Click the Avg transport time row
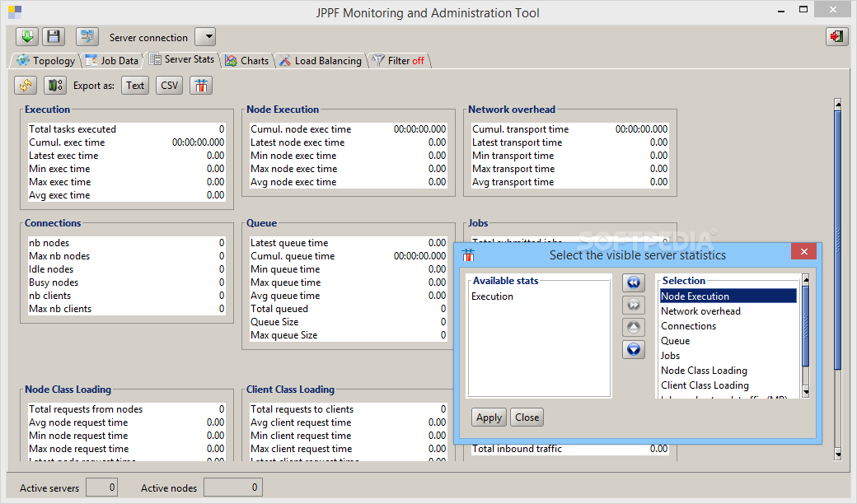Viewport: 857px width, 504px height. [x=569, y=182]
